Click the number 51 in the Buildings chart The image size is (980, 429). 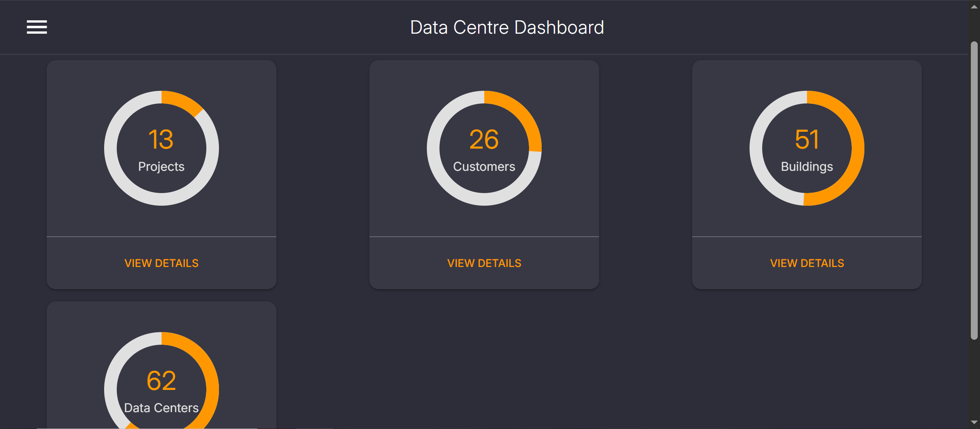point(807,139)
